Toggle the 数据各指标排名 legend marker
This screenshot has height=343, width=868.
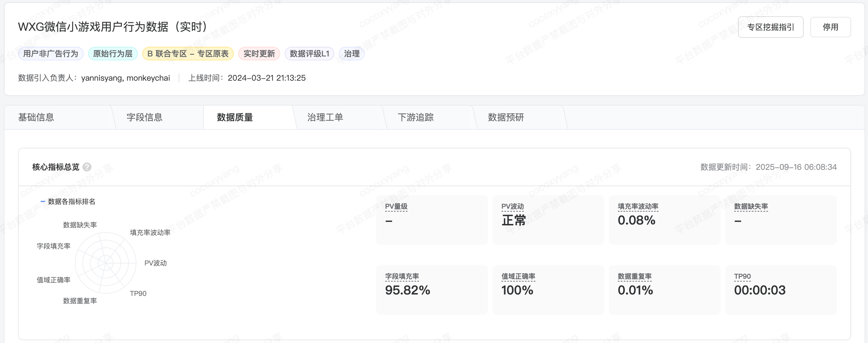point(43,201)
